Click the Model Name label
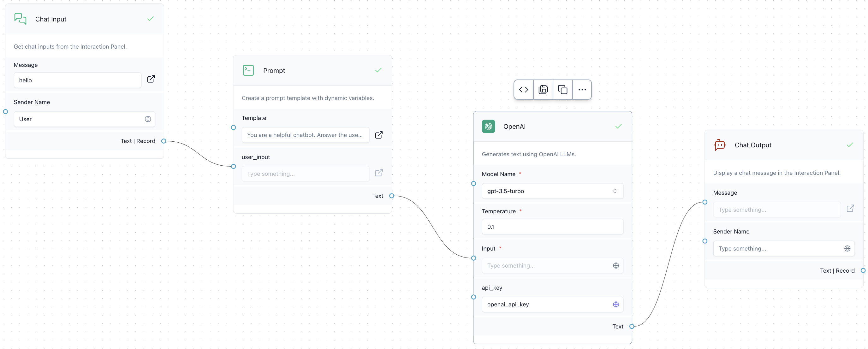This screenshot has width=868, height=349. pyautogui.click(x=498, y=174)
